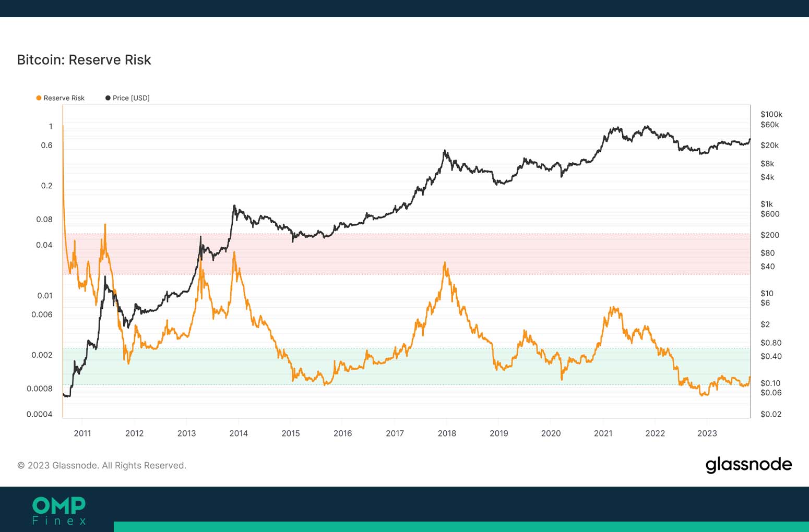Click the $8k price axis label
This screenshot has height=532, width=809.
(767, 164)
